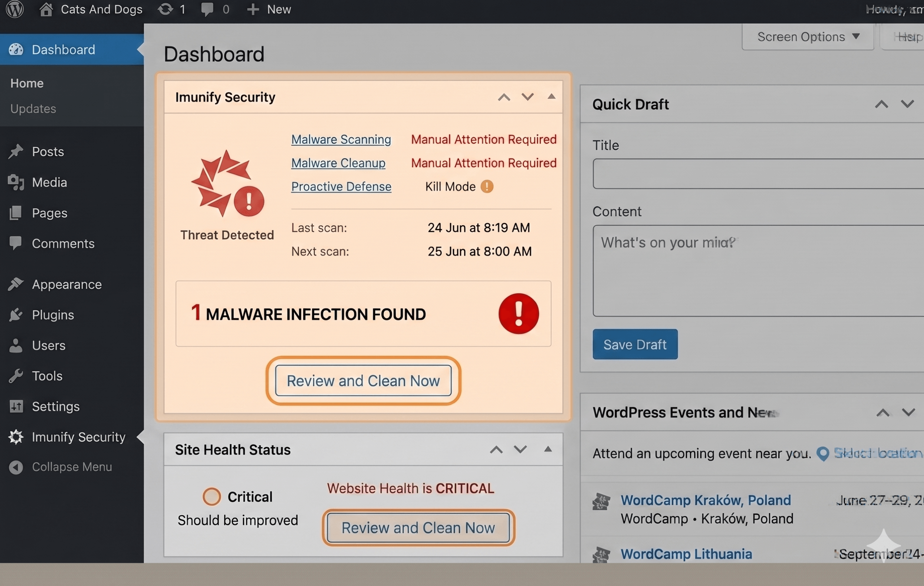Move Quick Draft widget down
Image resolution: width=924 pixels, height=586 pixels.
[907, 104]
